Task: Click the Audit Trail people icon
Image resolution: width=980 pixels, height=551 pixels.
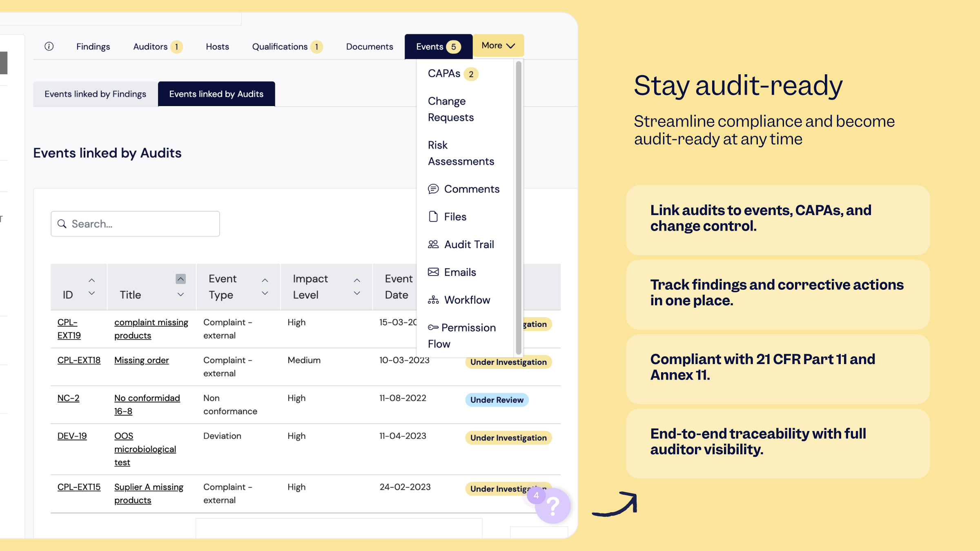Action: pyautogui.click(x=433, y=244)
